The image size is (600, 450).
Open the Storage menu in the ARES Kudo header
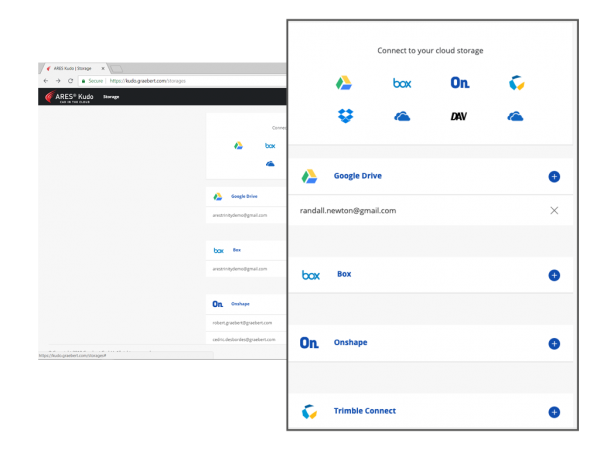tap(112, 97)
